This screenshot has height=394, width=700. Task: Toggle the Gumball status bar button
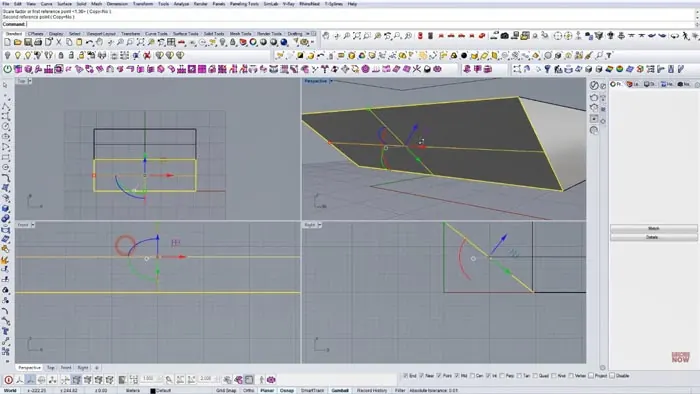point(340,390)
